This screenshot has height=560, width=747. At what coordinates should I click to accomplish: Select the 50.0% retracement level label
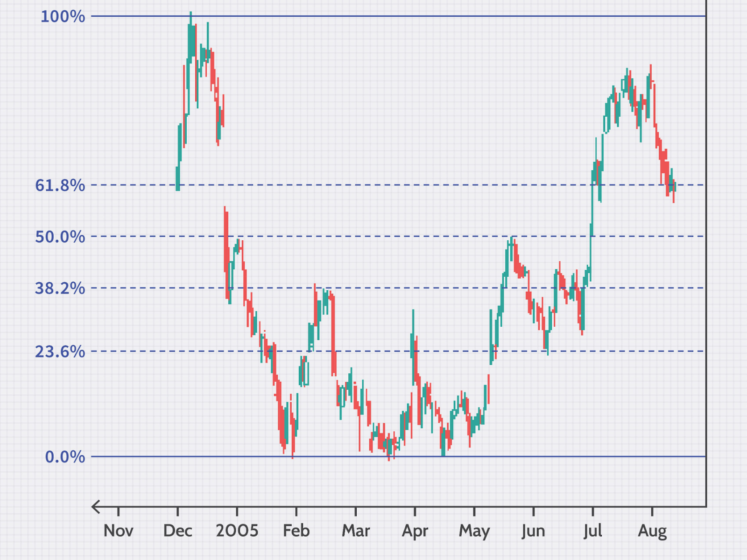point(60,237)
